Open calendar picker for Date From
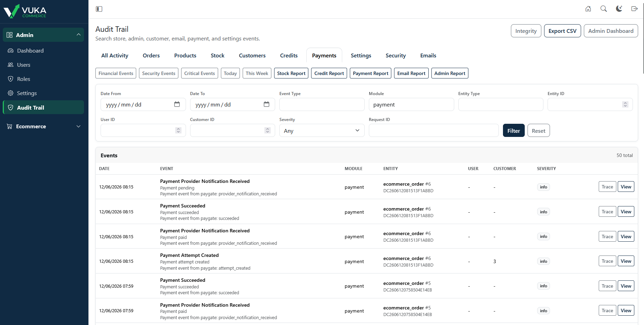Image resolution: width=644 pixels, height=325 pixels. tap(177, 104)
